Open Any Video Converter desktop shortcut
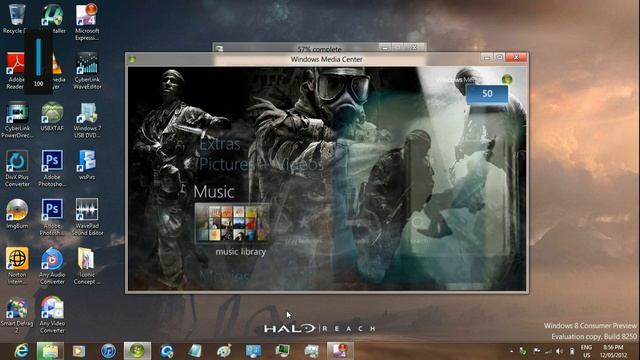Image resolution: width=640 pixels, height=360 pixels. (52, 315)
